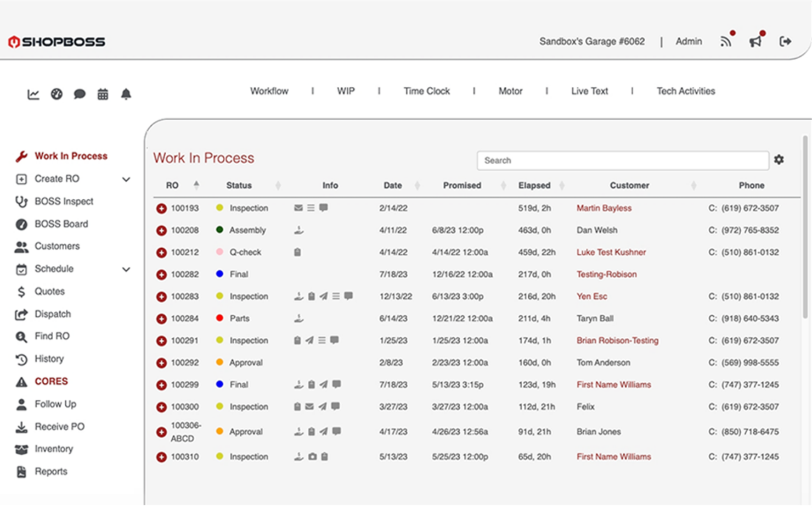Click car lift icon in row 100208
The width and height of the screenshot is (812, 508).
pyautogui.click(x=298, y=230)
